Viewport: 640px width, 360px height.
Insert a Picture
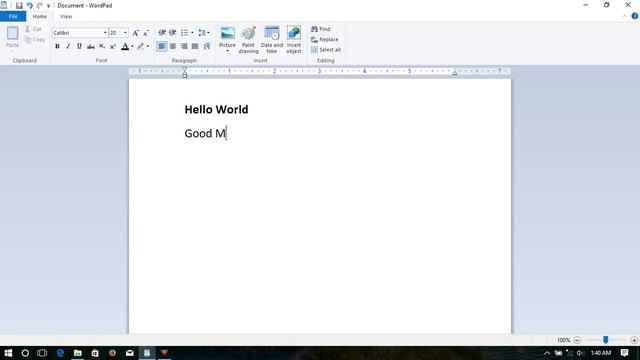(x=227, y=36)
